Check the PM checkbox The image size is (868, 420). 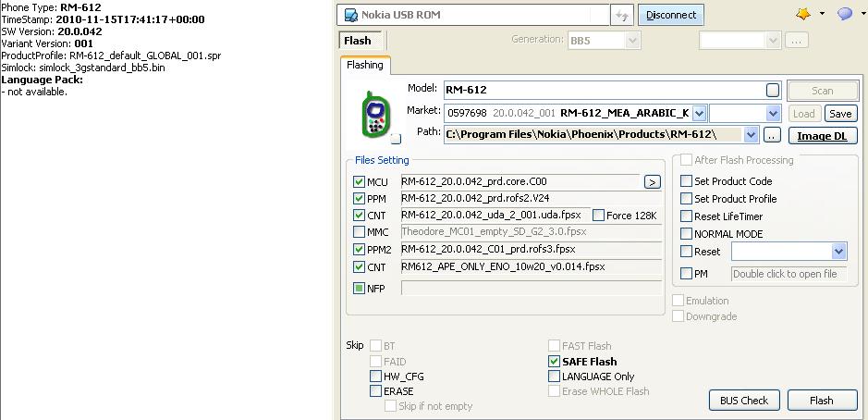687,274
